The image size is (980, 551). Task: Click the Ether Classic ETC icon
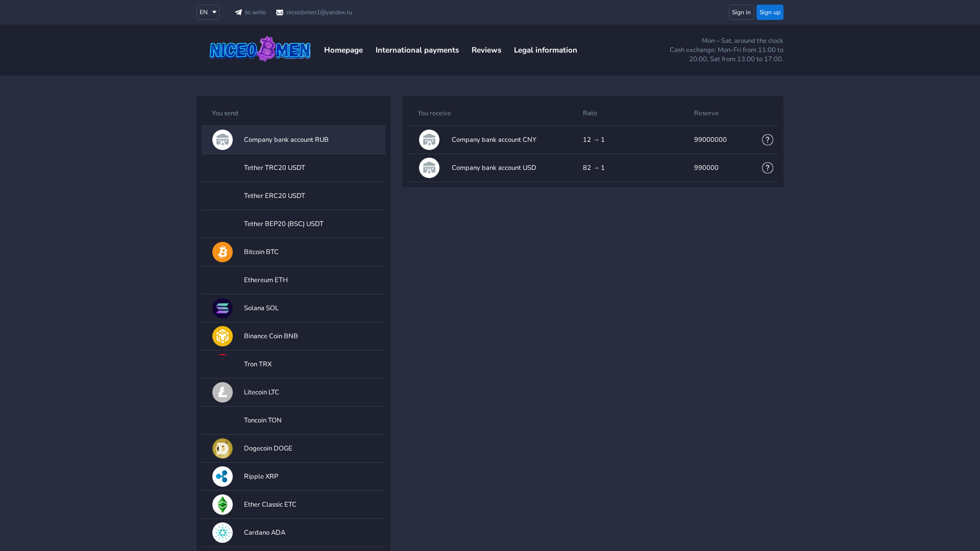[223, 505]
